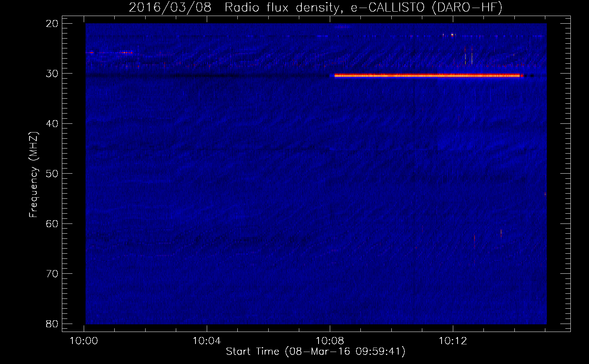Viewport: 589px width, 364px height.
Task: Click the 30 MHz tick label
Action: (x=52, y=74)
